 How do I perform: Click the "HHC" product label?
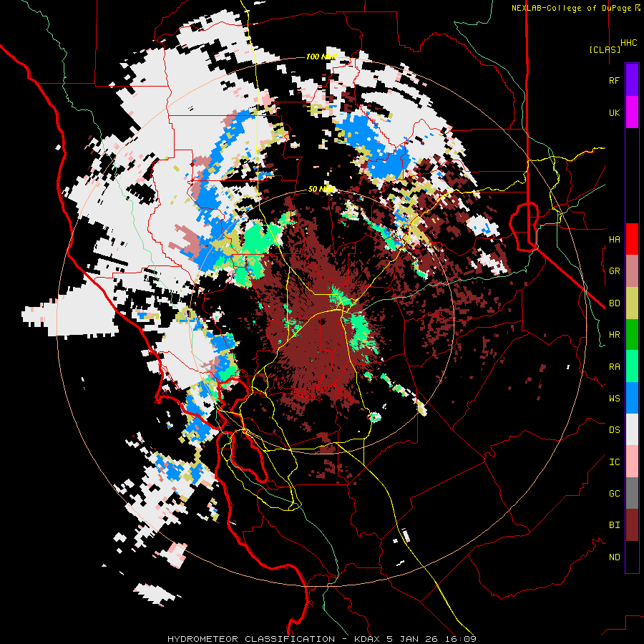(x=629, y=43)
